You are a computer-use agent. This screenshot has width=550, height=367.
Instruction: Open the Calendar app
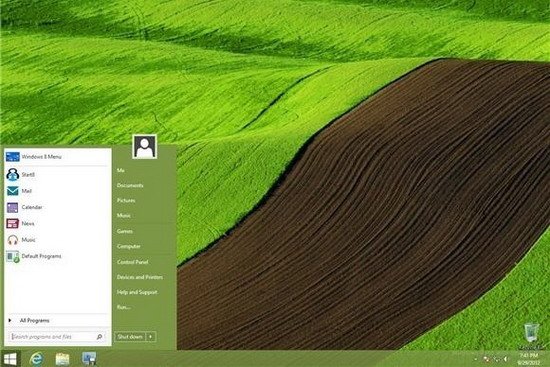tap(57, 207)
